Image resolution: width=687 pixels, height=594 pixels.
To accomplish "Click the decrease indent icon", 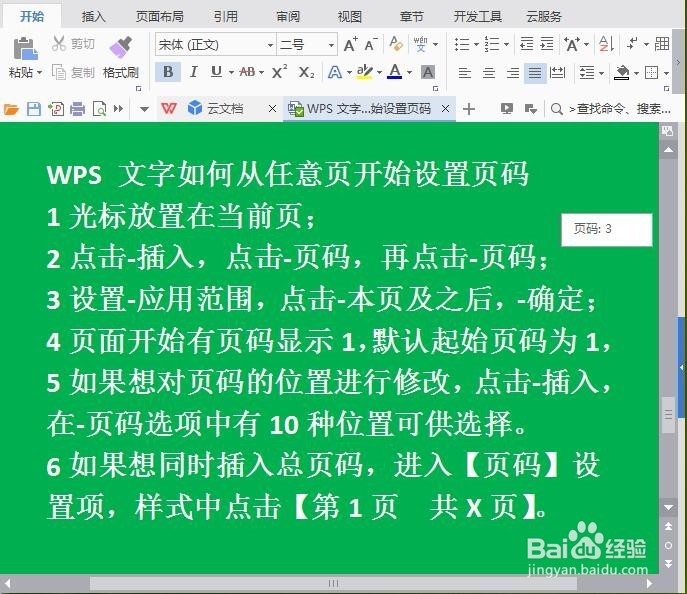I will (x=526, y=44).
